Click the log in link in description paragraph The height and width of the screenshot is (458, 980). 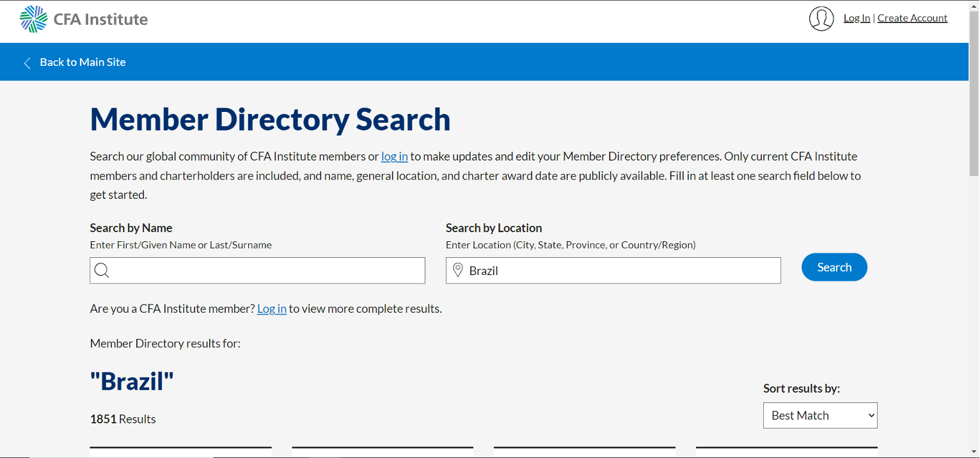click(x=395, y=156)
